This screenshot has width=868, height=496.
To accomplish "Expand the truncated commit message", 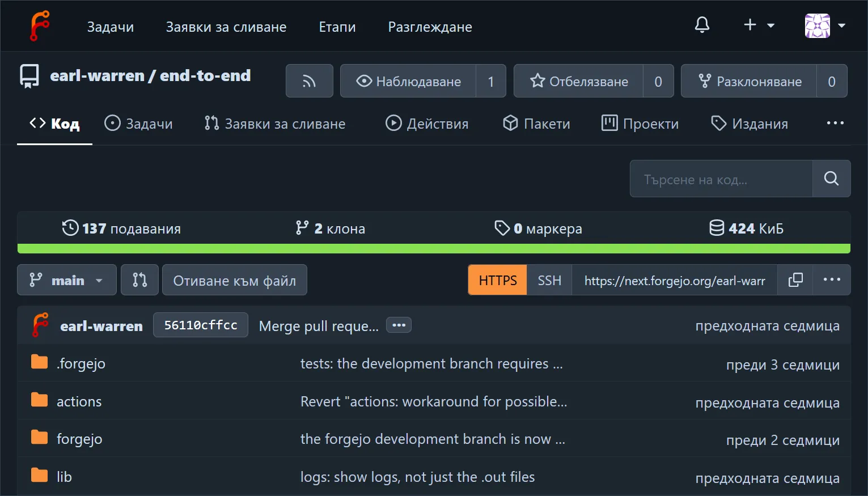I will (x=399, y=325).
